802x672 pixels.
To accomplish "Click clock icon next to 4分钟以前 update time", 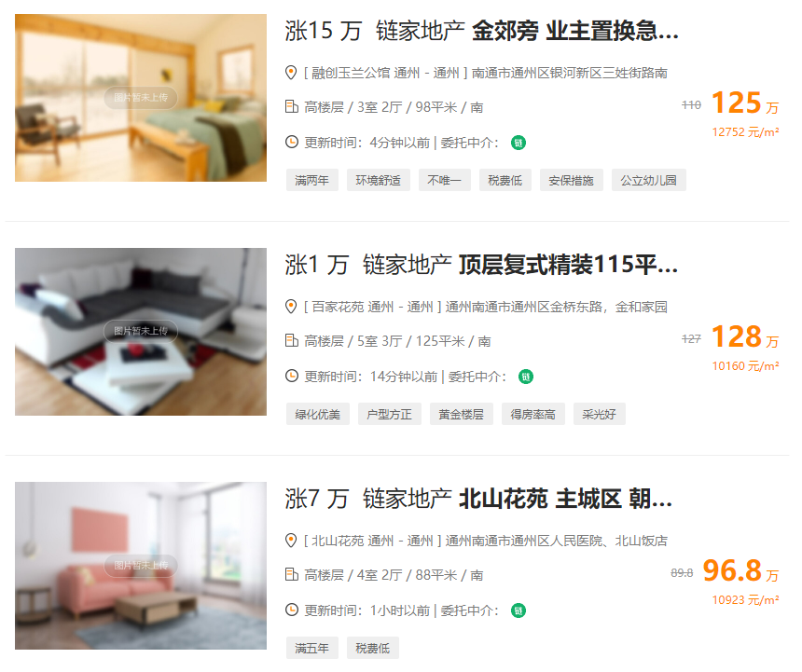I will (292, 142).
